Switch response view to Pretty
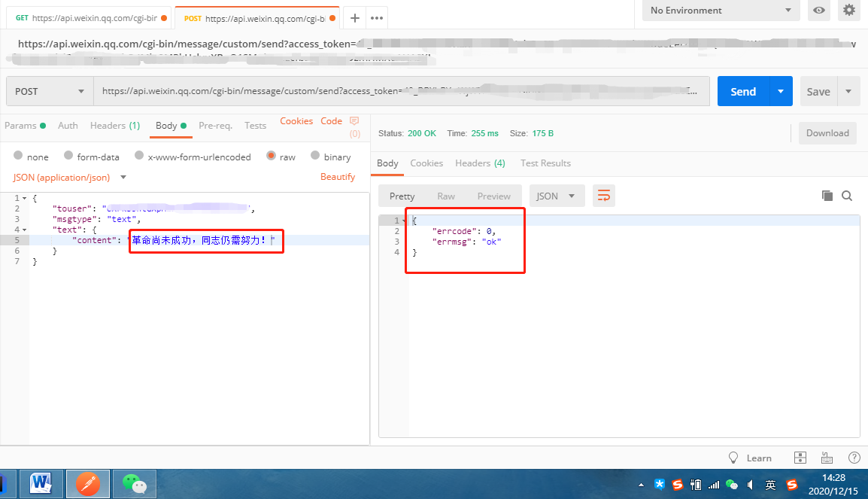Screen dimensions: 868x499 (x=402, y=196)
